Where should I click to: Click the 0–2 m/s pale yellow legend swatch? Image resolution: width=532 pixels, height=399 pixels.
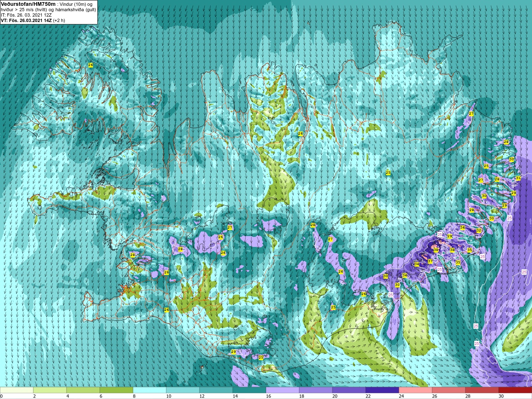point(17,390)
